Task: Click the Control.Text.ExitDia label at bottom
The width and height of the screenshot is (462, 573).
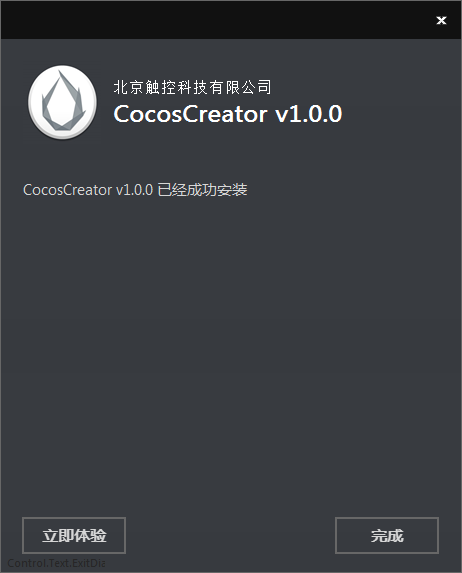Action: pos(56,563)
